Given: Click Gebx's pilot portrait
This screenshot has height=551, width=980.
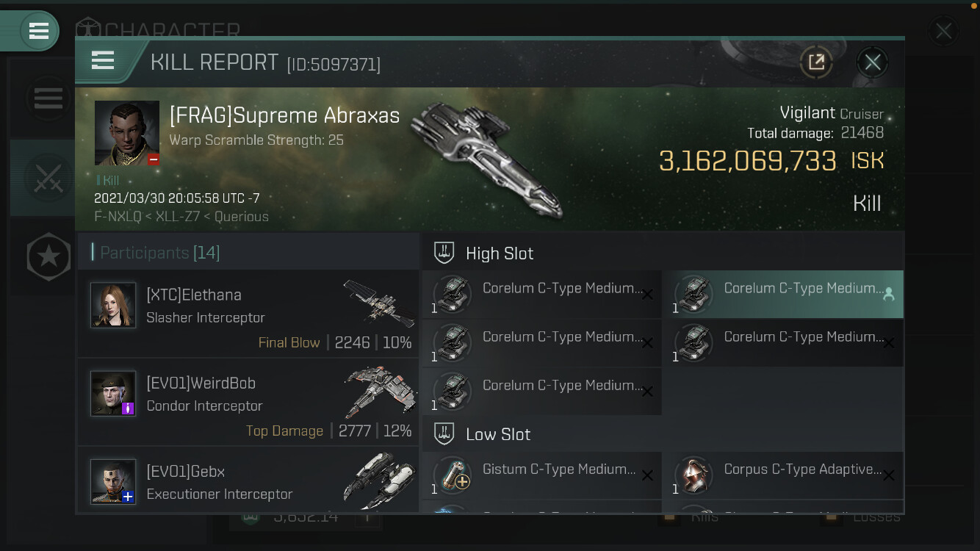Looking at the screenshot, I should pos(113,481).
